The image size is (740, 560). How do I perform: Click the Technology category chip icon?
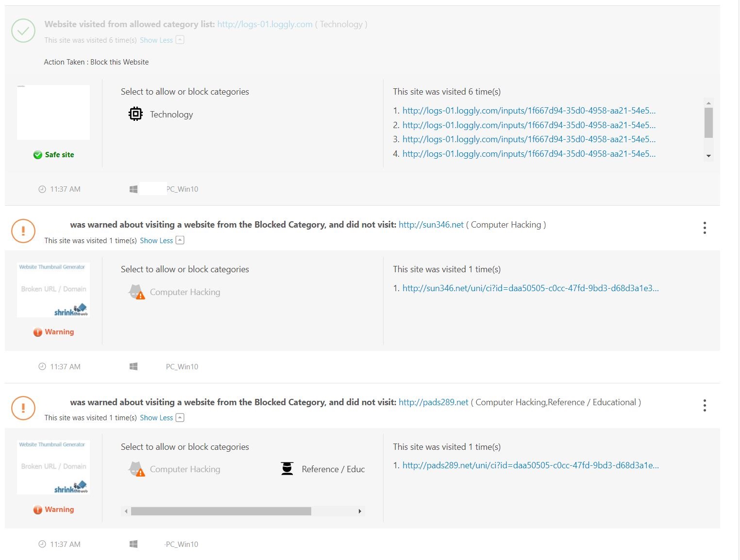(135, 114)
